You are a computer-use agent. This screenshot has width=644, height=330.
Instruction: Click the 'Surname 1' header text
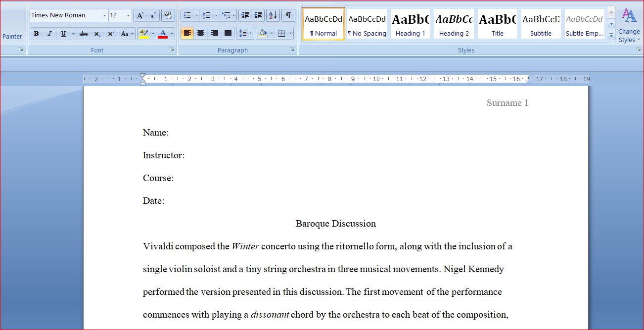pyautogui.click(x=507, y=103)
